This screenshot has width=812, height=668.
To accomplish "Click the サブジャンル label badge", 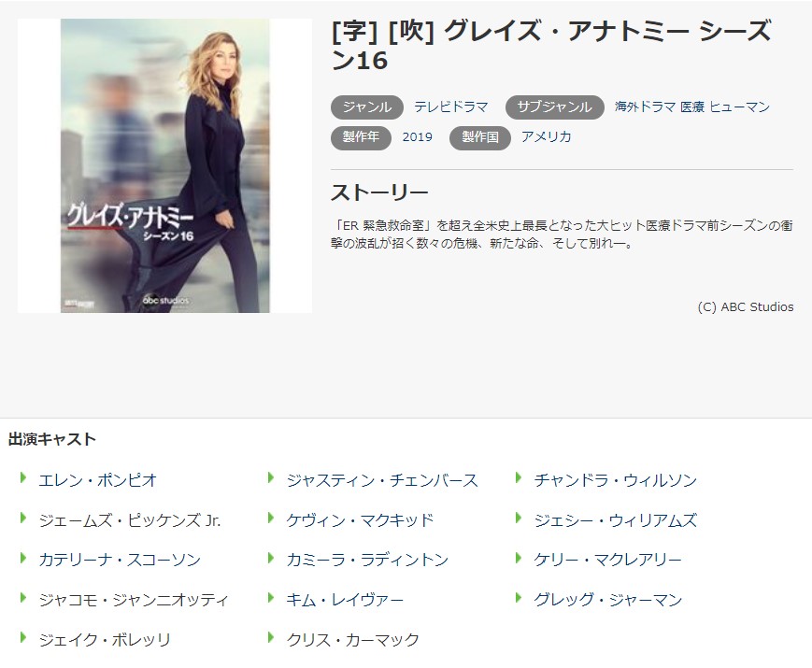I will point(555,107).
